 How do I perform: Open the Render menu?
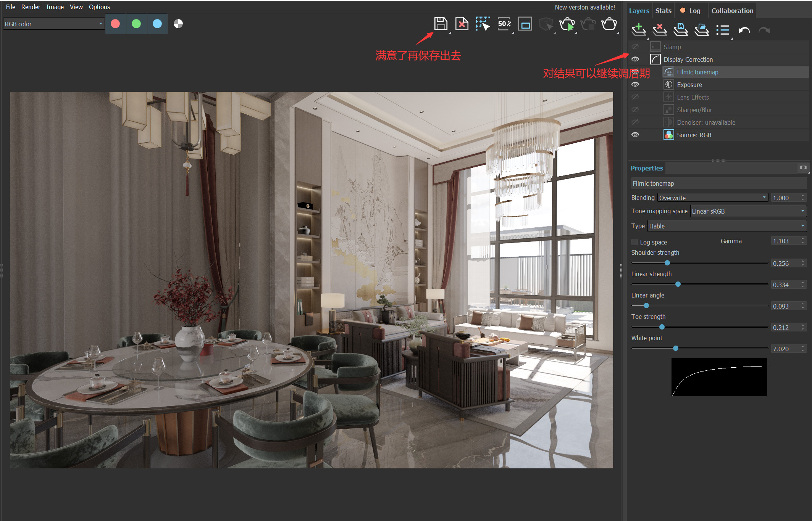(x=31, y=7)
